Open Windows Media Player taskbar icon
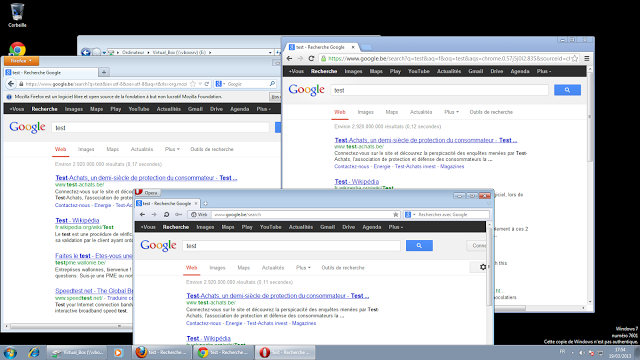Screen dimensions: 640x360 point(118,352)
